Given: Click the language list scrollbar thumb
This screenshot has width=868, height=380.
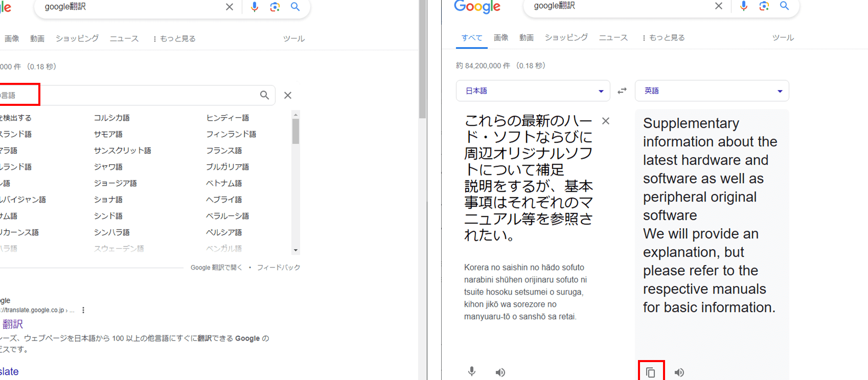Looking at the screenshot, I should [295, 131].
